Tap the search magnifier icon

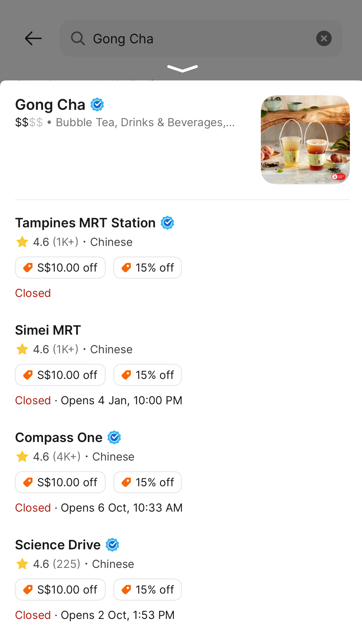point(78,39)
